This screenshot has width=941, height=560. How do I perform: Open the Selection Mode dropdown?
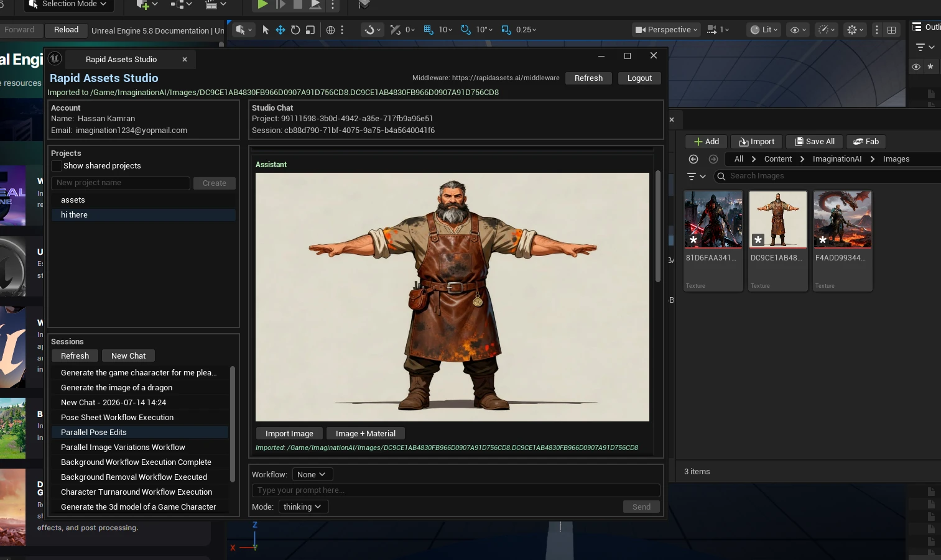(x=68, y=4)
